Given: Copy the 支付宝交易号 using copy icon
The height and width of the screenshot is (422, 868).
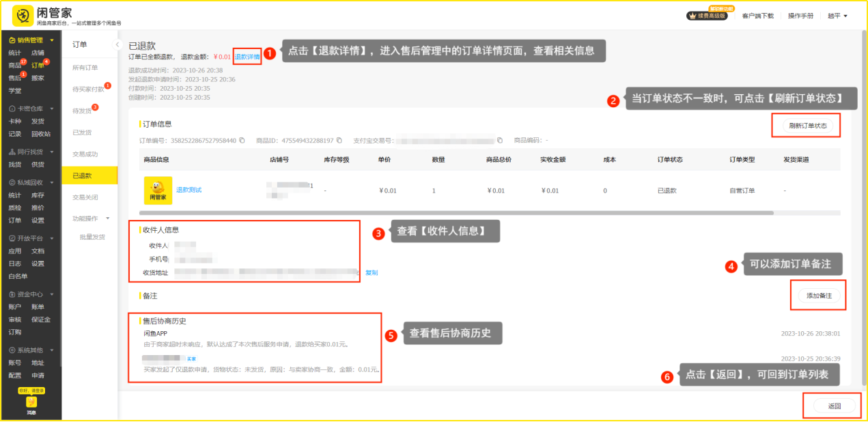Looking at the screenshot, I should [500, 141].
